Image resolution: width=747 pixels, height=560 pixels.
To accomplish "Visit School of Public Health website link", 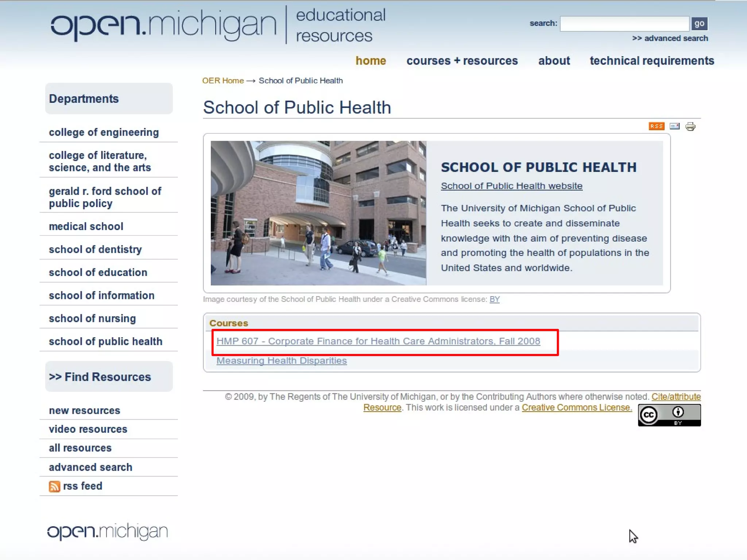I will (x=512, y=186).
